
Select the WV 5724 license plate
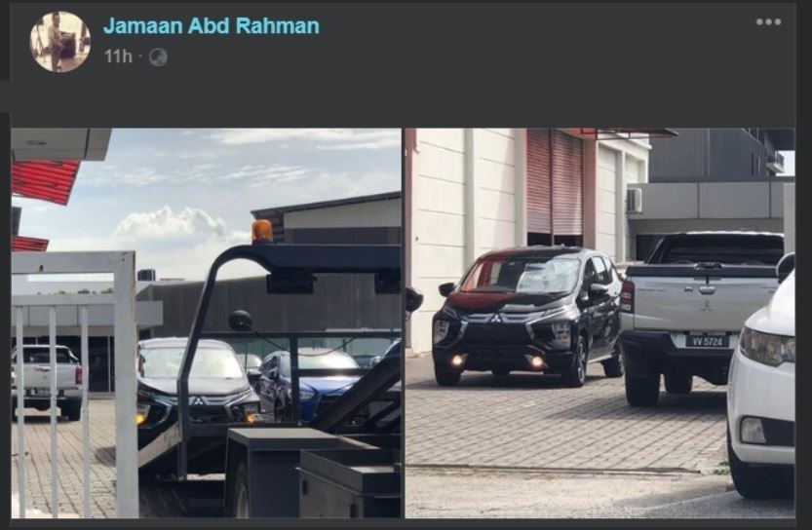[708, 341]
